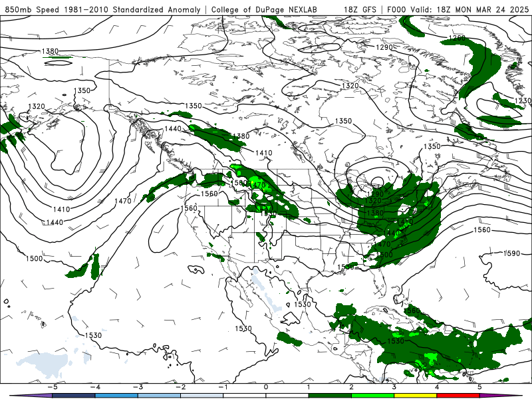Viewport: 532px width, 399px height.
Task: Click the pale blue -2 to -1 colorbar segment
Action: (202, 396)
